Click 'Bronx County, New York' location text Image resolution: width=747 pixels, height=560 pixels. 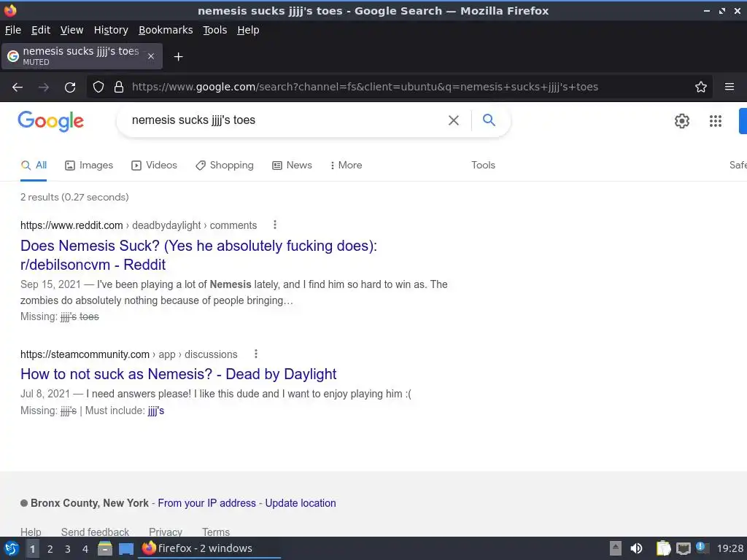(90, 503)
